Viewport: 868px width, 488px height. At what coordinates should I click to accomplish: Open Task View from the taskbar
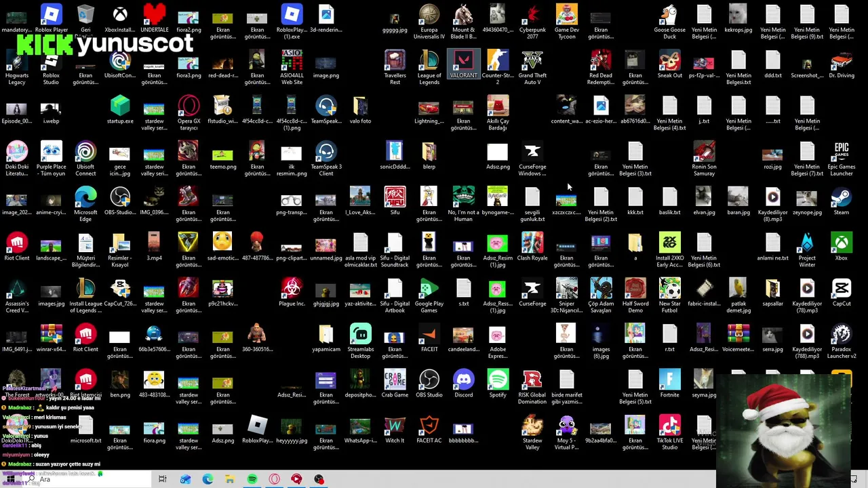163,479
